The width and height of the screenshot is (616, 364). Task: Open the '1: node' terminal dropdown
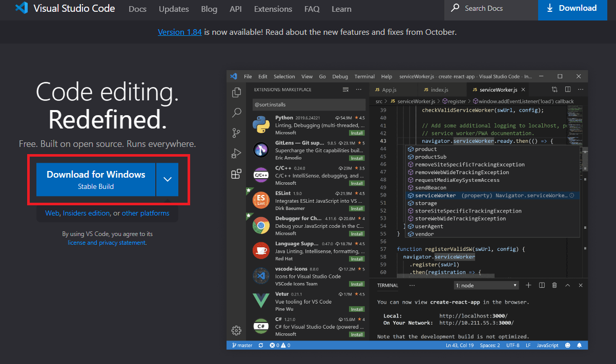click(486, 285)
